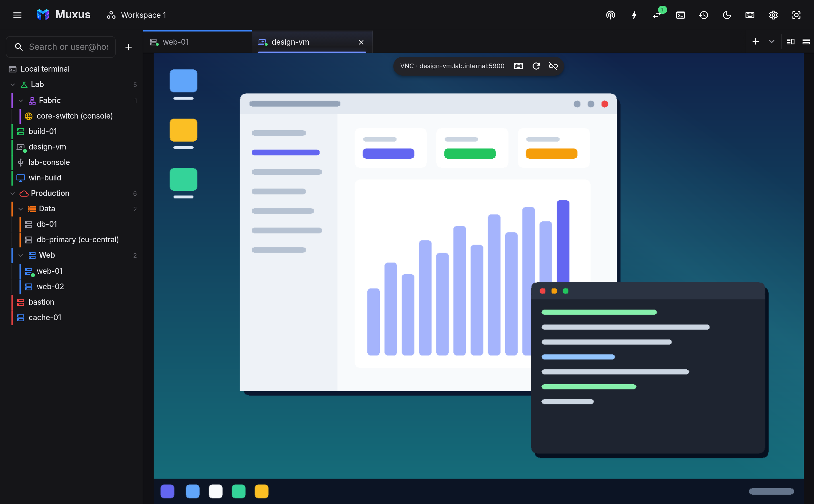The width and height of the screenshot is (814, 504).
Task: Select core-switch (console) host
Action: coord(72,116)
